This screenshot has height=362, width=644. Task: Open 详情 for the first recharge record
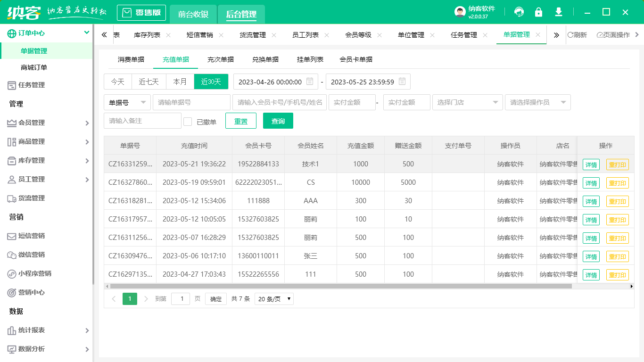point(591,165)
